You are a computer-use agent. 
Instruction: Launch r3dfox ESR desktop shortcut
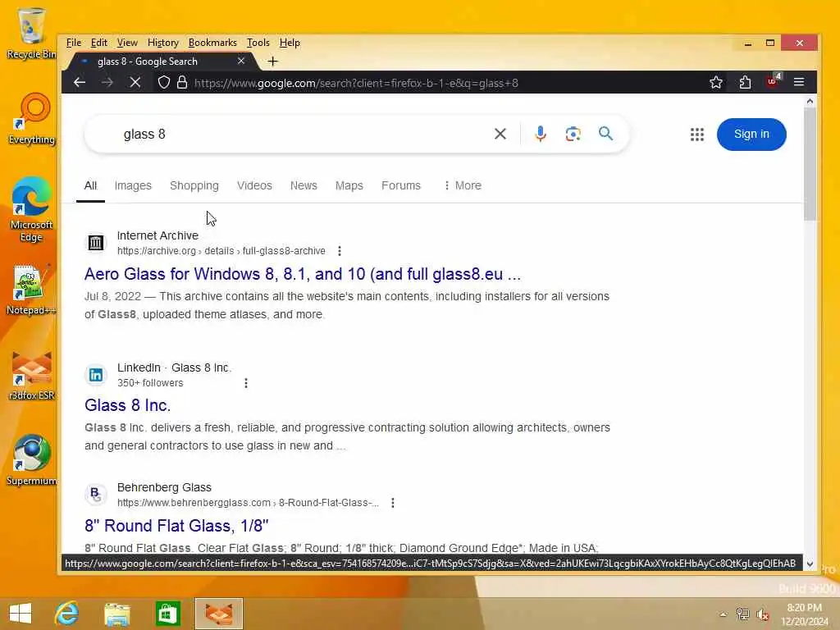(32, 375)
